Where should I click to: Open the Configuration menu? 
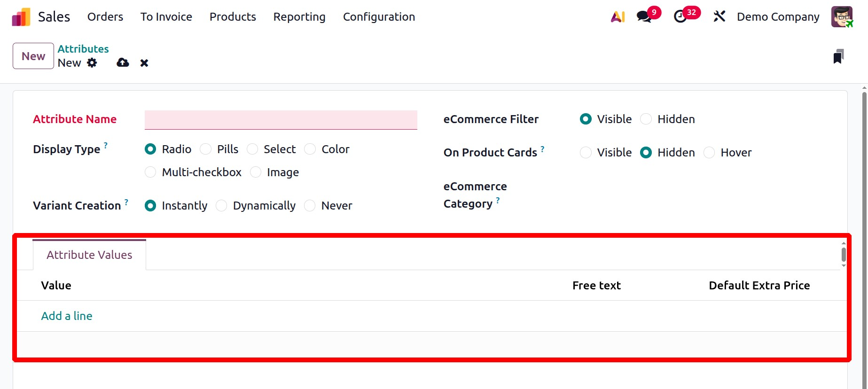point(379,17)
